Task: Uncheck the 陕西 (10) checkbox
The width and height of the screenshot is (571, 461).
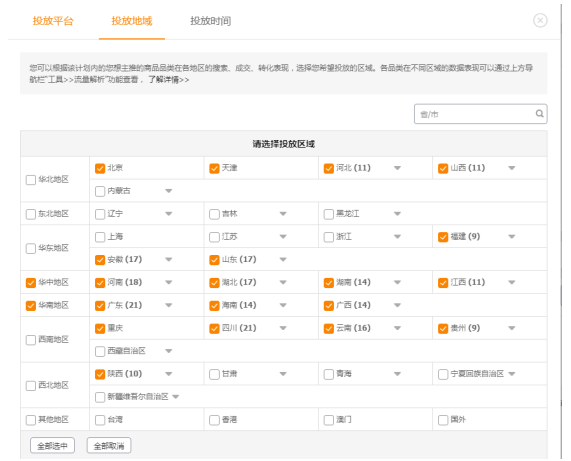Action: (x=100, y=374)
